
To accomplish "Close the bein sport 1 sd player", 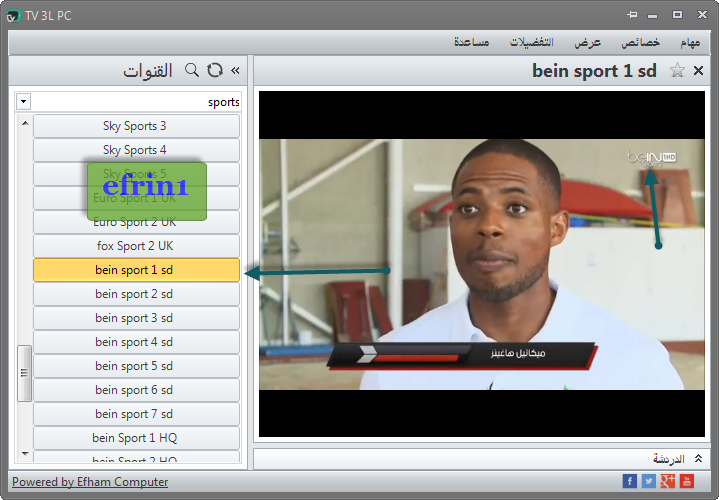I will [x=698, y=71].
